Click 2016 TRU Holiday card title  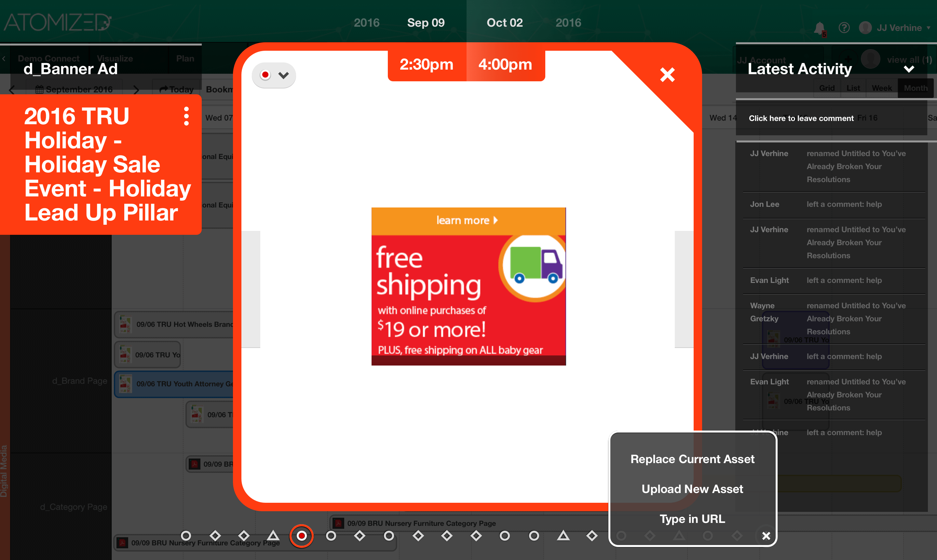click(x=108, y=164)
